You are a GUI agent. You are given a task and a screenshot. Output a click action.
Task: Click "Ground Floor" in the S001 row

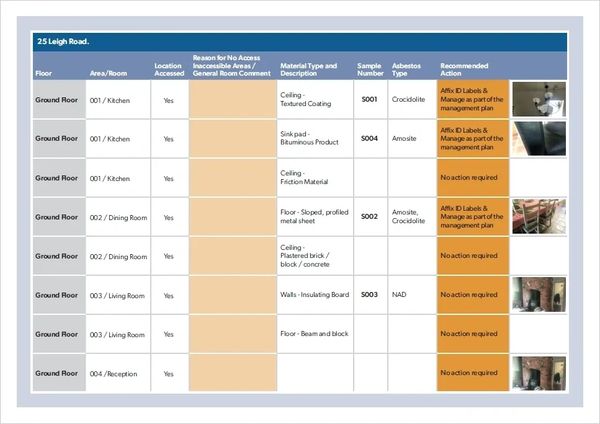pyautogui.click(x=56, y=100)
